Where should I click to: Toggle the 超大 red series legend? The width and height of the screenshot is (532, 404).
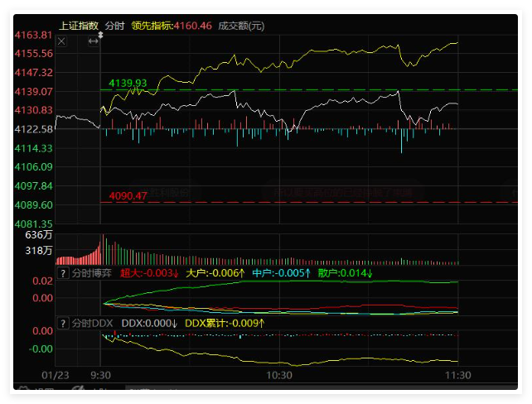[150, 272]
